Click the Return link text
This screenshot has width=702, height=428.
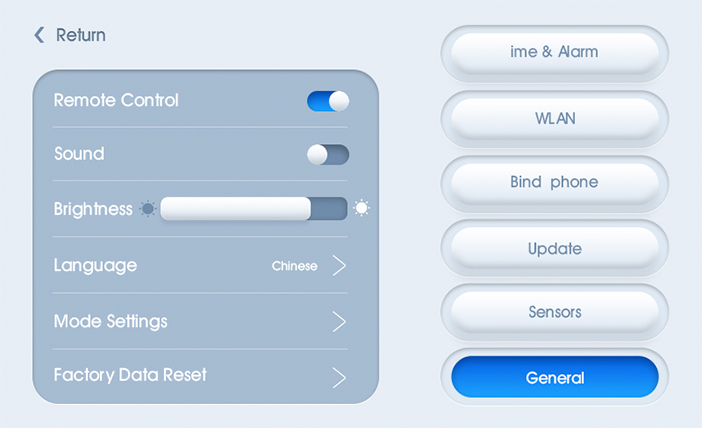[80, 35]
